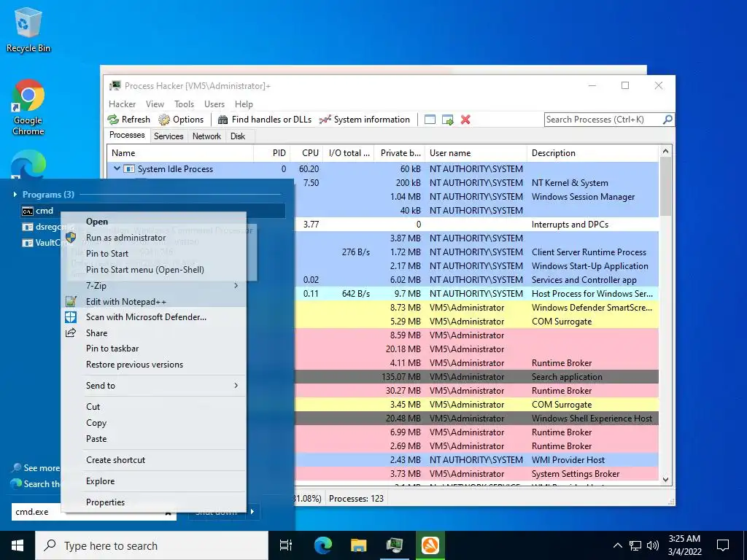The height and width of the screenshot is (560, 747).
Task: Switch to the Network tab
Action: point(206,136)
